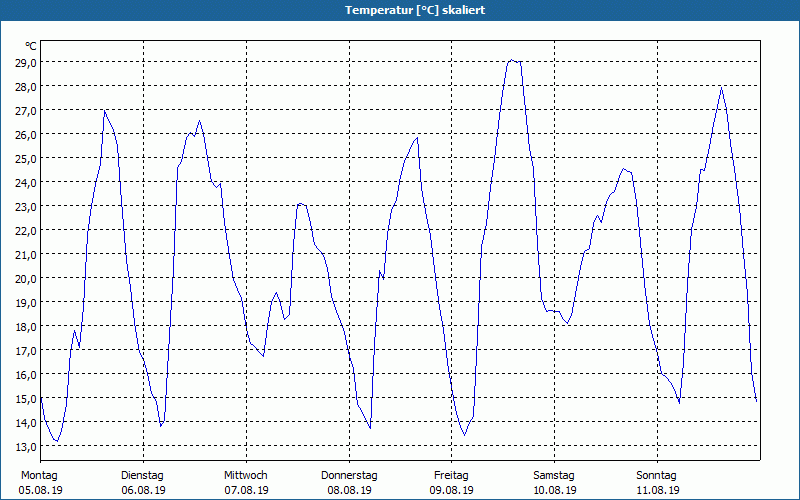Select the 20,0 axis label
The height and width of the screenshot is (500, 800).
coord(26,278)
